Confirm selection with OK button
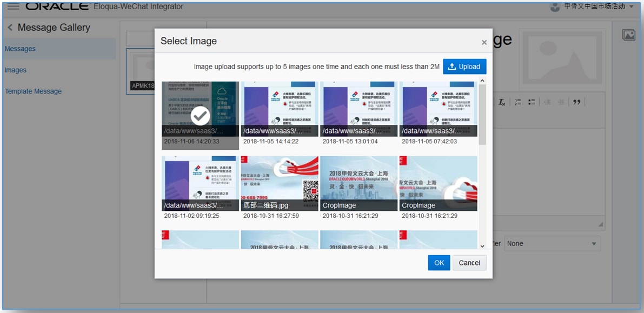644x313 pixels. point(439,263)
